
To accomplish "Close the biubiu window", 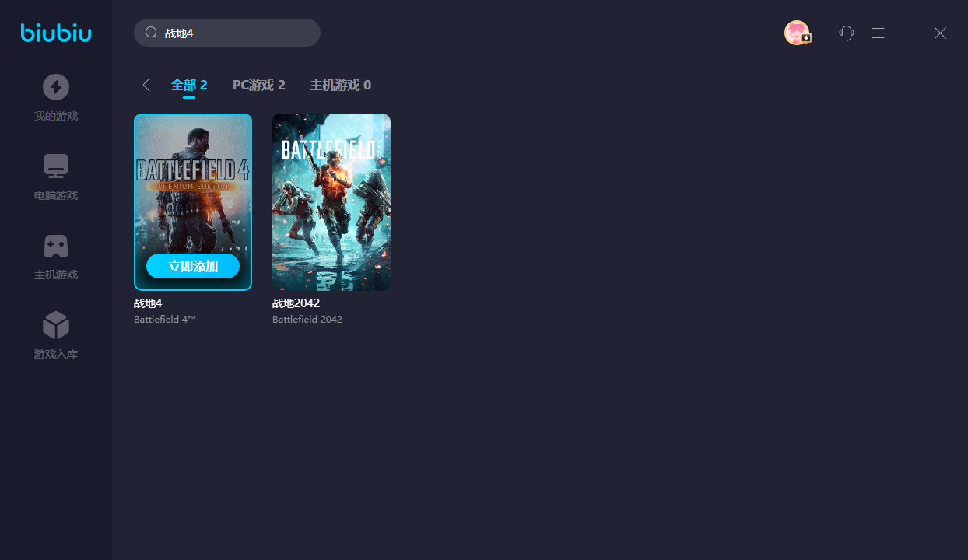I will point(940,33).
